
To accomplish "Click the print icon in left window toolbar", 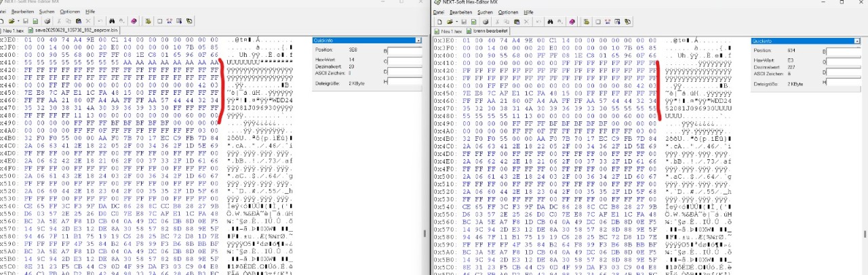I will pos(46,22).
